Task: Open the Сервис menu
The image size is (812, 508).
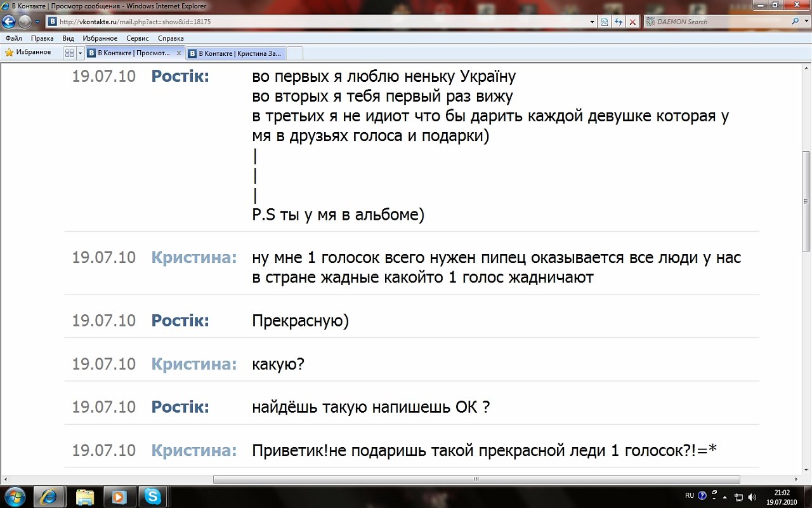Action: [138, 38]
